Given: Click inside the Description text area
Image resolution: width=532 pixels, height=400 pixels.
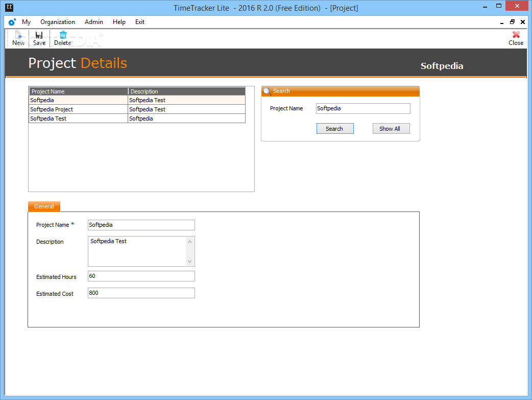Looking at the screenshot, I should click(137, 251).
